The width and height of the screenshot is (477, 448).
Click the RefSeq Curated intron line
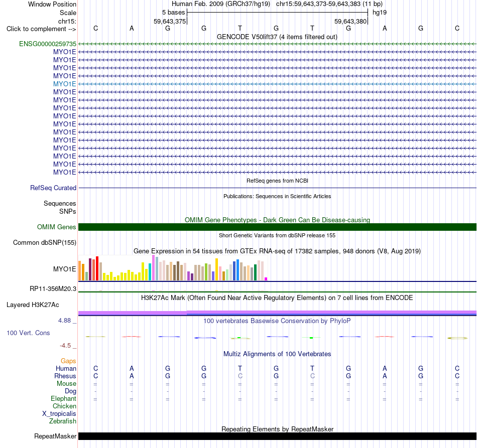pyautogui.click(x=278, y=188)
